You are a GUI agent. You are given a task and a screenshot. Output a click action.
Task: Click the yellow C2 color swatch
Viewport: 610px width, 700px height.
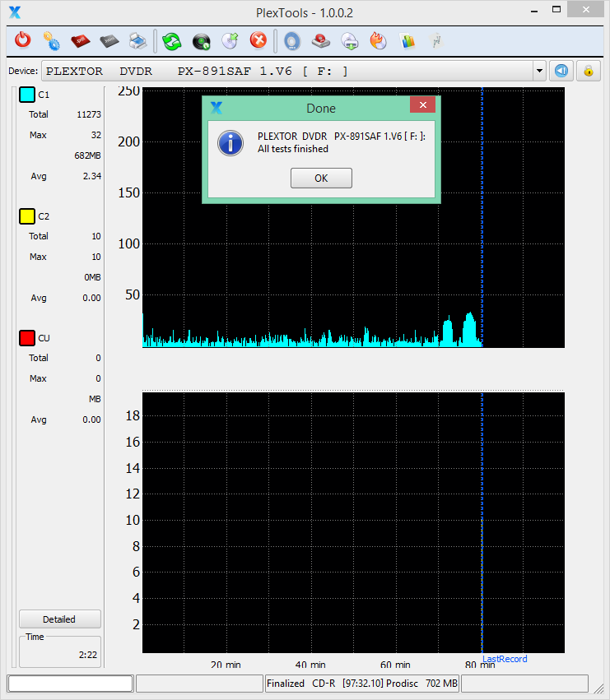coord(27,216)
